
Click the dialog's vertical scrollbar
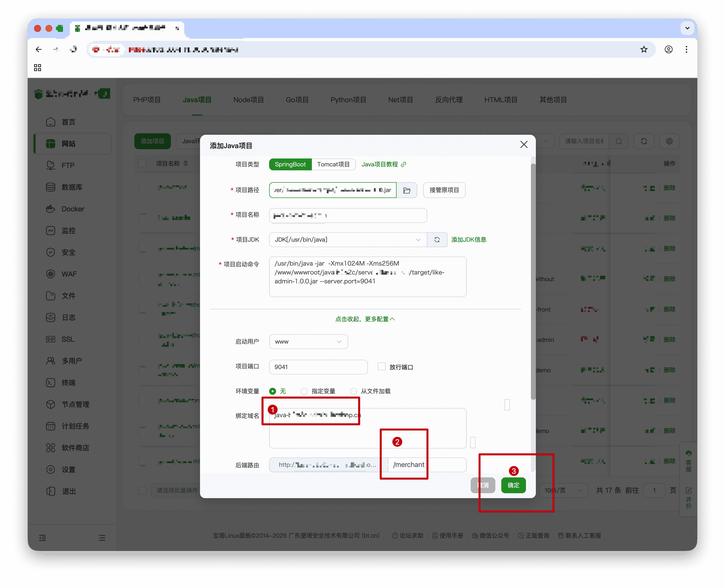point(533,281)
